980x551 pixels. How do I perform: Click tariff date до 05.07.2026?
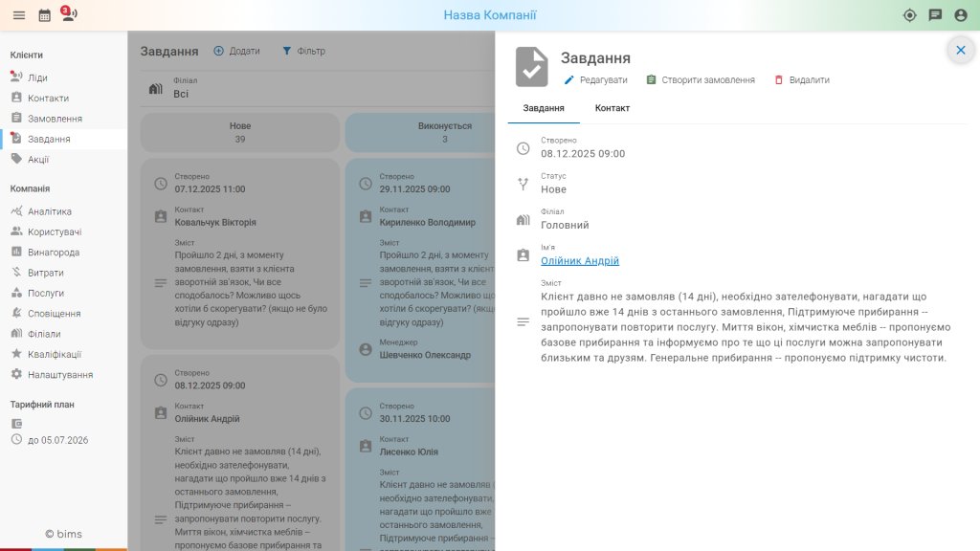click(x=57, y=440)
